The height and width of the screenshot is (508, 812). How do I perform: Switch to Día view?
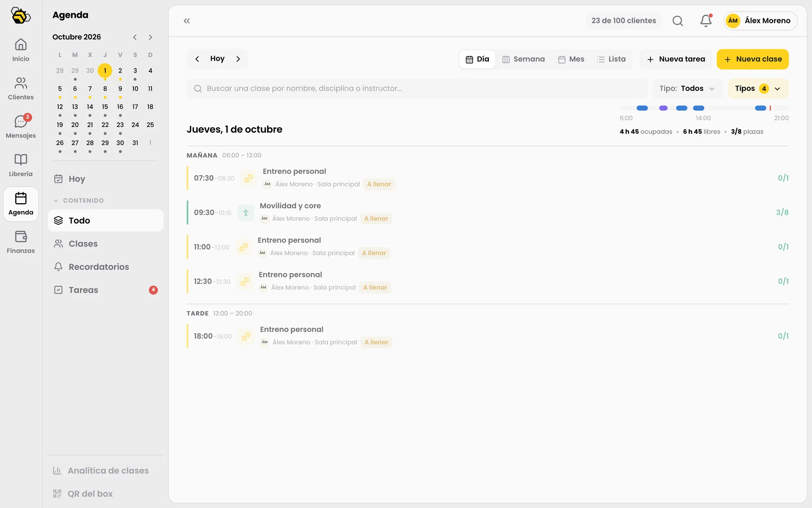477,59
